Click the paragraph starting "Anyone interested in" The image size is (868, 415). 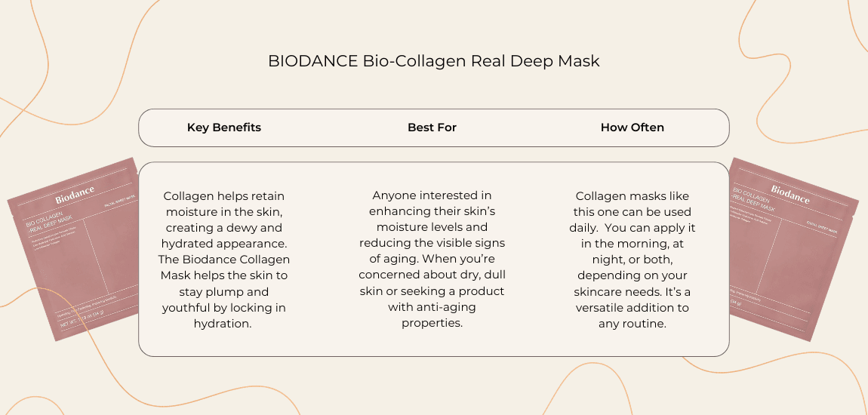[x=432, y=259]
